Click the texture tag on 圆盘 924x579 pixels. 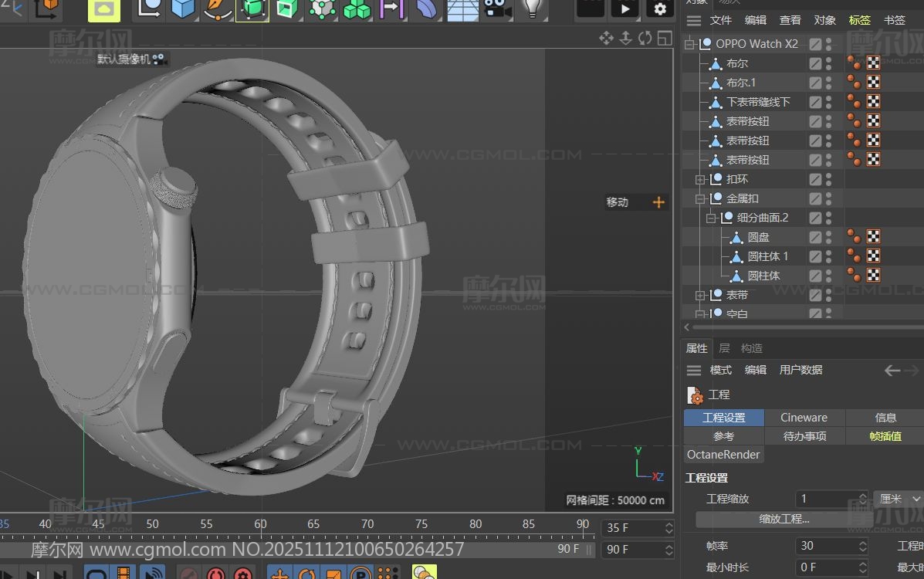873,236
